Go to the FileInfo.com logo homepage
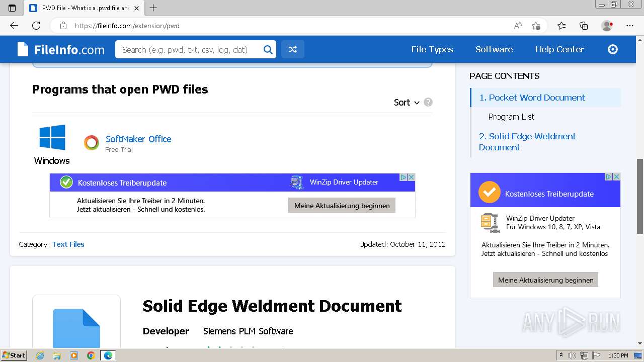644x362 pixels. (61, 49)
